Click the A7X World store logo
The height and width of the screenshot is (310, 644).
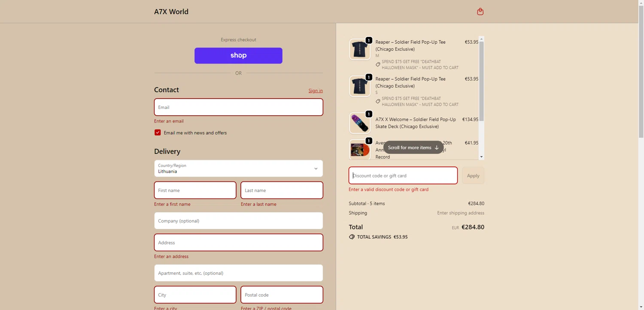click(171, 12)
